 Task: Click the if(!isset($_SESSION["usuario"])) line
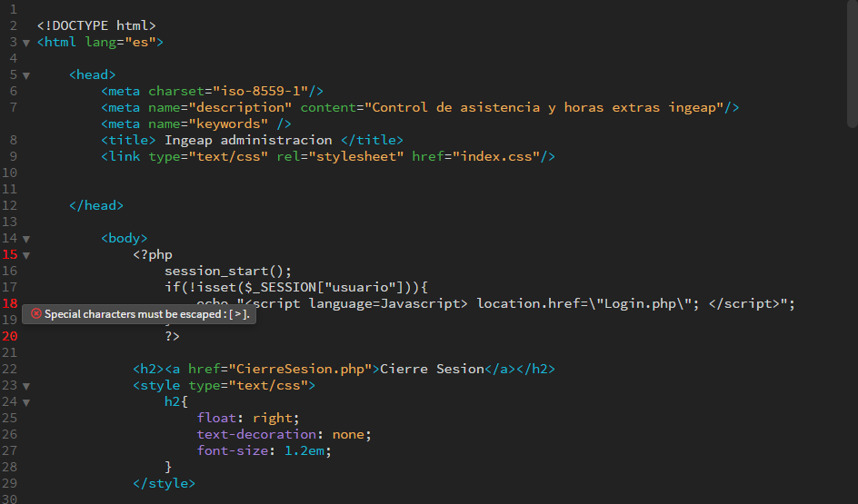296,287
